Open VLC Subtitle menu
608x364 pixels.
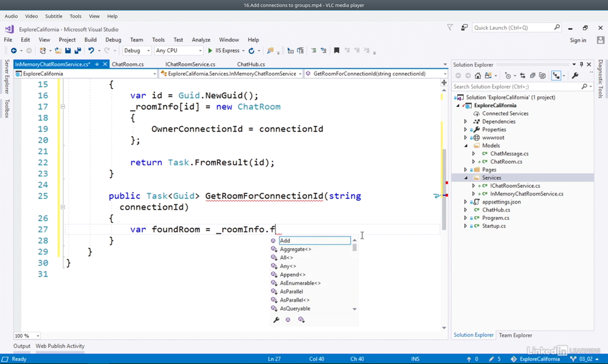(x=54, y=16)
